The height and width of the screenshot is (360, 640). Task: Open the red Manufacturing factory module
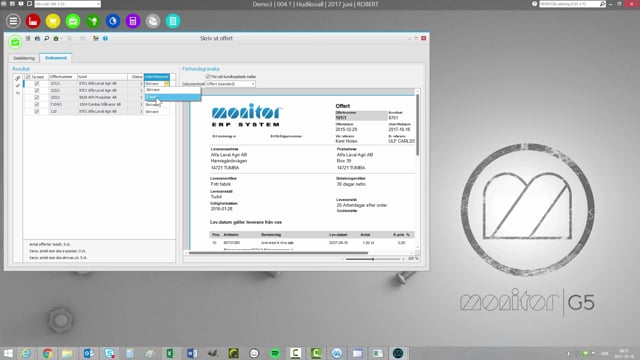(x=33, y=21)
